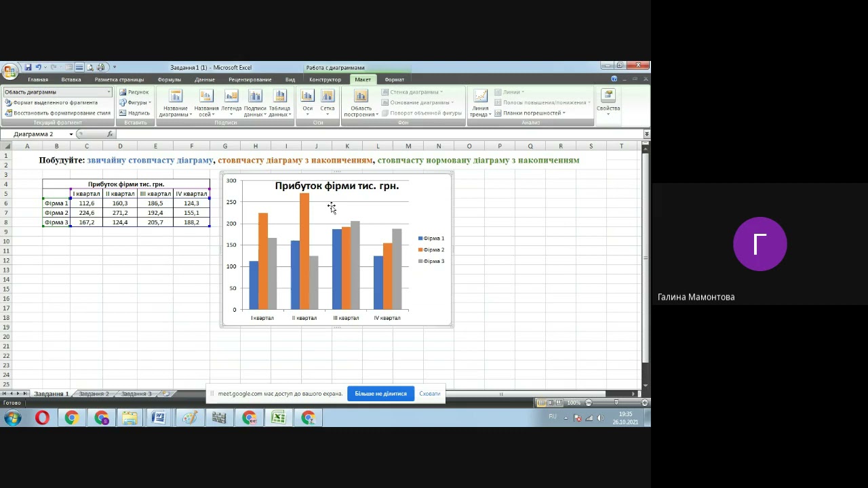Click the Office button
Image resolution: width=868 pixels, height=488 pixels.
(9, 70)
